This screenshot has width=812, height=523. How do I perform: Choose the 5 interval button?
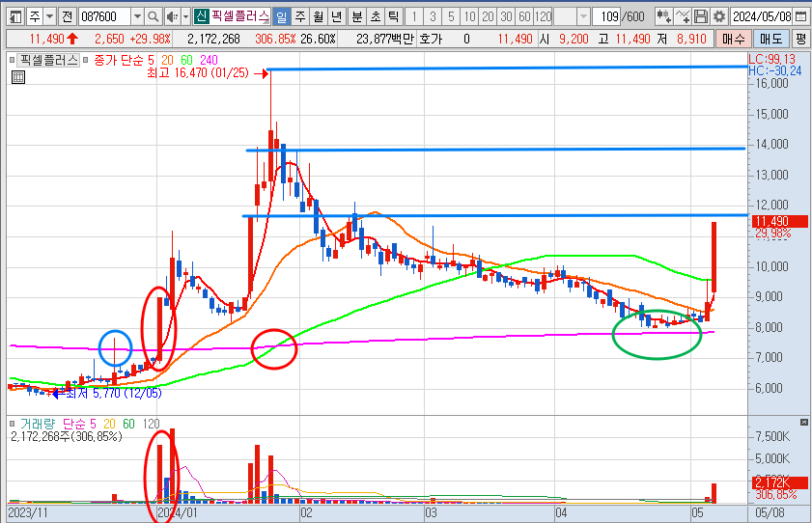pos(451,17)
